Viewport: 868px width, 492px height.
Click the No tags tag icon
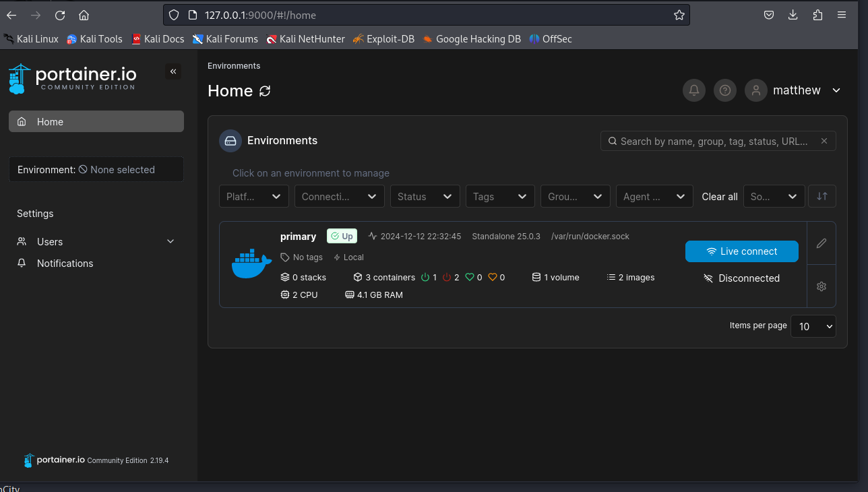[x=285, y=257]
